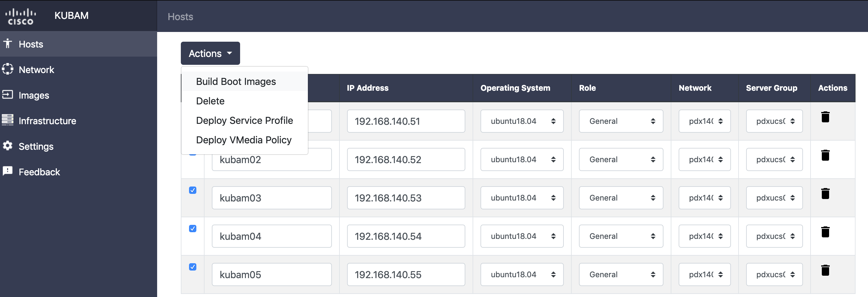This screenshot has height=297, width=868.
Task: Choose Deploy Service Profile from menu
Action: coord(245,121)
